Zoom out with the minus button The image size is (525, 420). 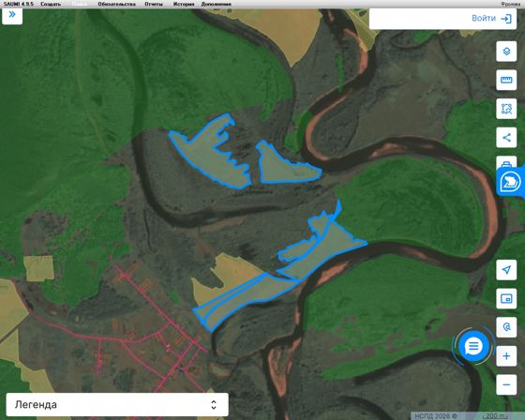506,384
